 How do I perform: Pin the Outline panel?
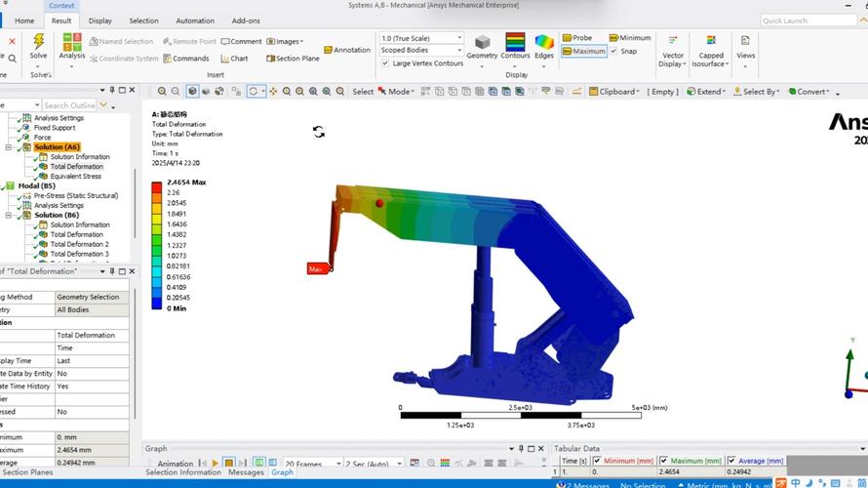[x=112, y=90]
